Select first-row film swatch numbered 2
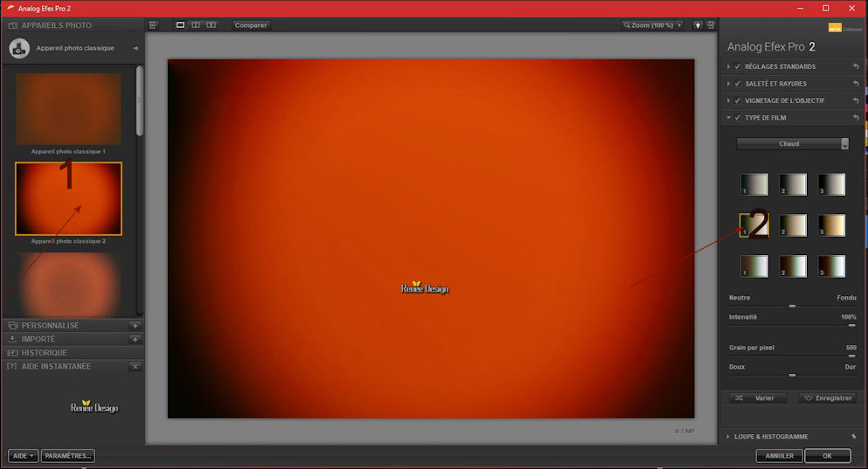This screenshot has width=868, height=469. coord(793,184)
